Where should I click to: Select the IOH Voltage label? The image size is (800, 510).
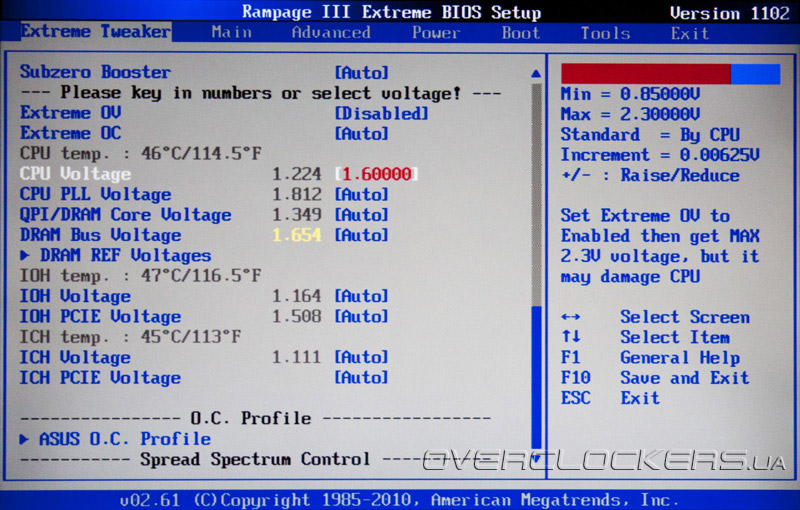tap(75, 296)
